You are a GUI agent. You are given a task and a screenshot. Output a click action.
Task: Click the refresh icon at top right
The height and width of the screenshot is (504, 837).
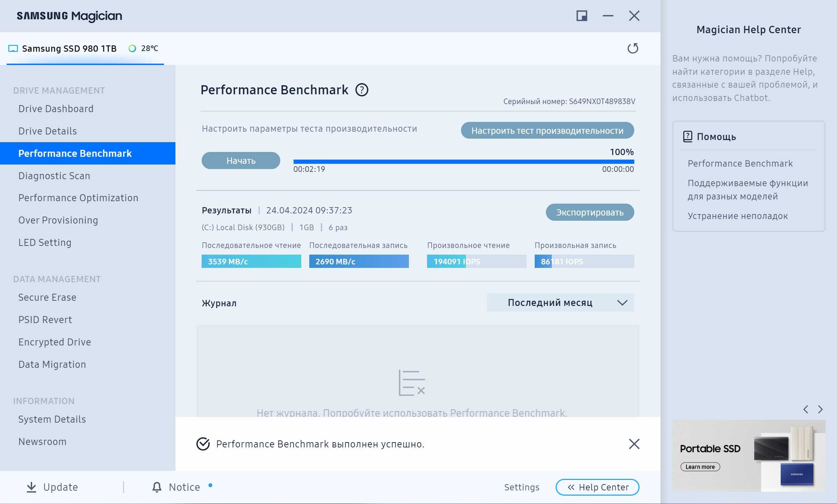pos(633,48)
